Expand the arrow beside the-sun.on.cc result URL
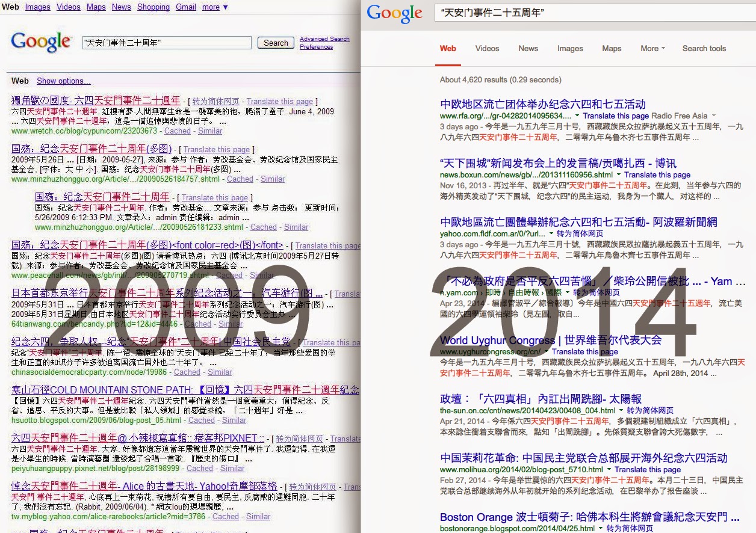This screenshot has width=756, height=533. (621, 410)
